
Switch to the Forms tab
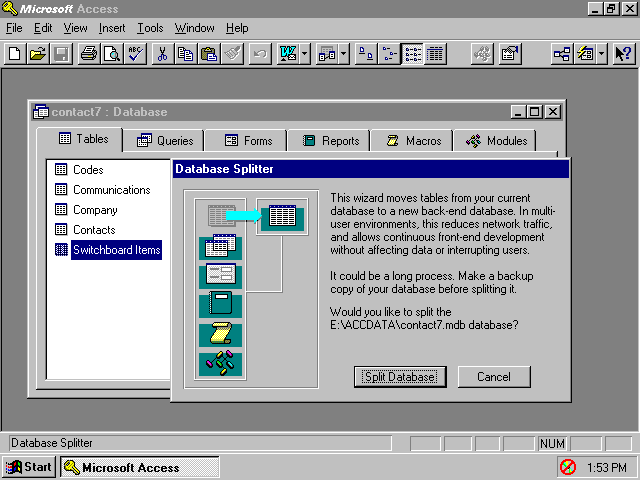pos(246,141)
